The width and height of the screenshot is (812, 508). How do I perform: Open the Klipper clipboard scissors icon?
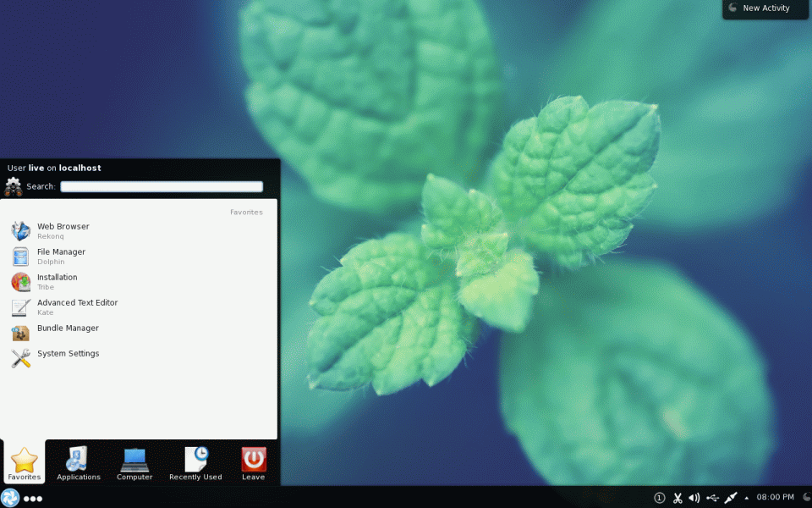678,498
